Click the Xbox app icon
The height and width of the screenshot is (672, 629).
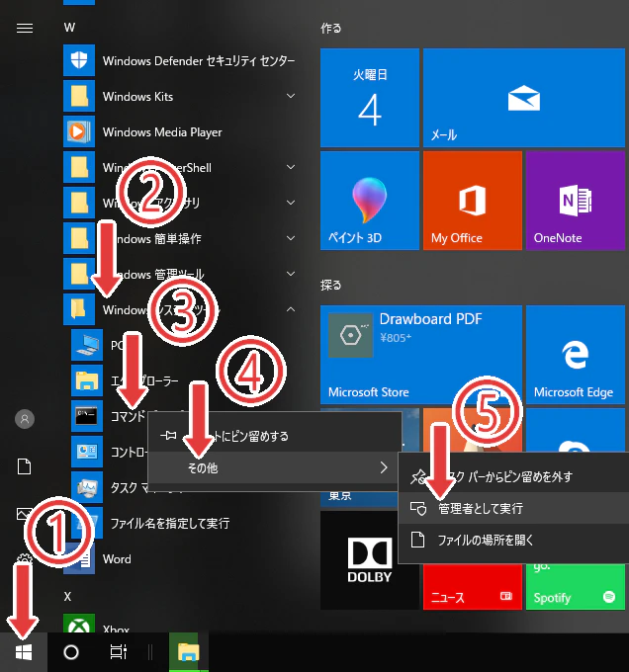pyautogui.click(x=79, y=624)
